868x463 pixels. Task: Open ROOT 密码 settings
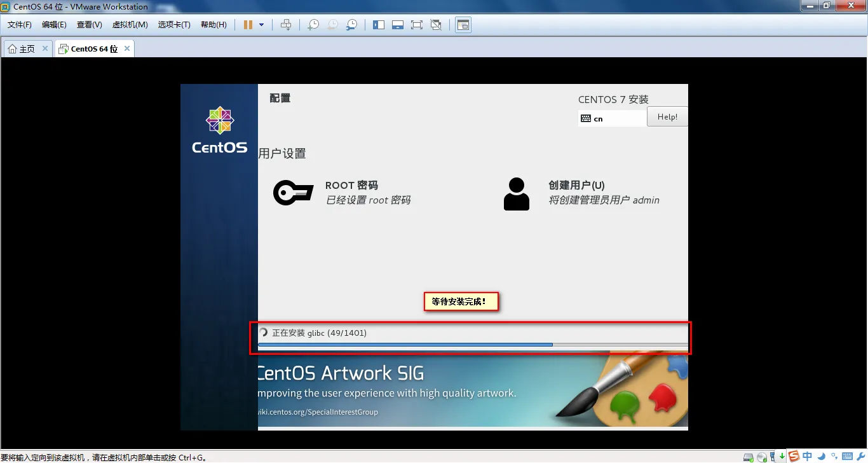(x=351, y=185)
